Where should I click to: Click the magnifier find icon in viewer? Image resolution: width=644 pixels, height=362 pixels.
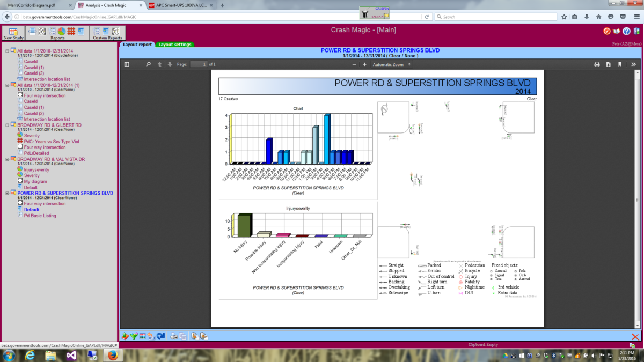pyautogui.click(x=149, y=64)
